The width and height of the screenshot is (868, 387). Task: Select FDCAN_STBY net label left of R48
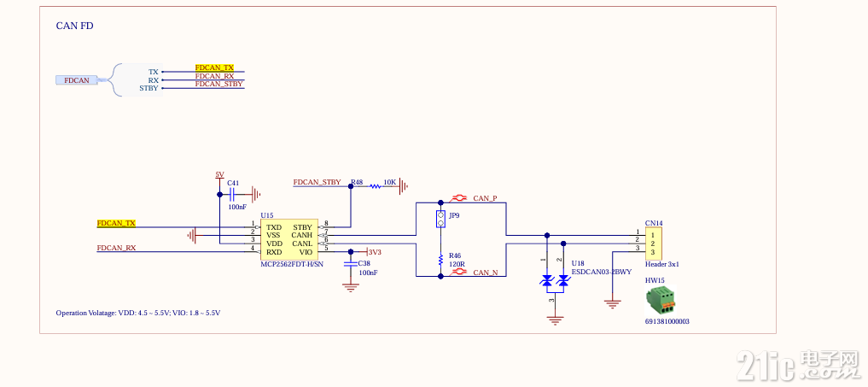(317, 182)
